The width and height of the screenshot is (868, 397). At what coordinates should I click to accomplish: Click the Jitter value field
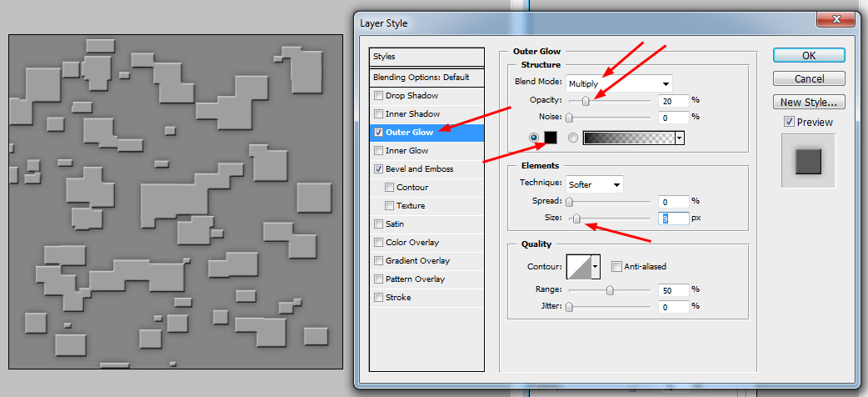coord(674,306)
